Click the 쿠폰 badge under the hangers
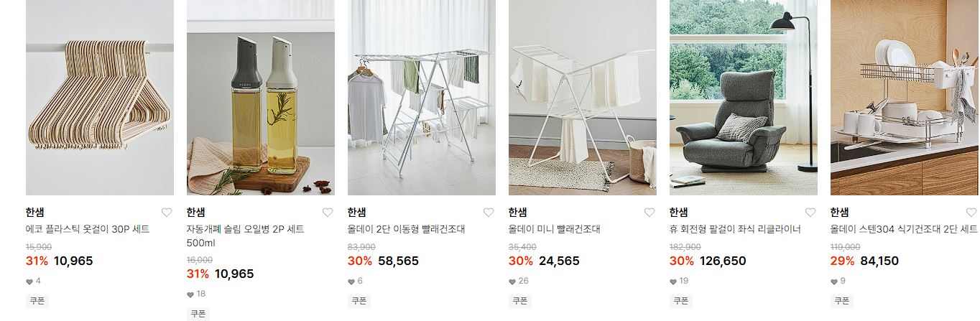The image size is (980, 321). pyautogui.click(x=37, y=301)
